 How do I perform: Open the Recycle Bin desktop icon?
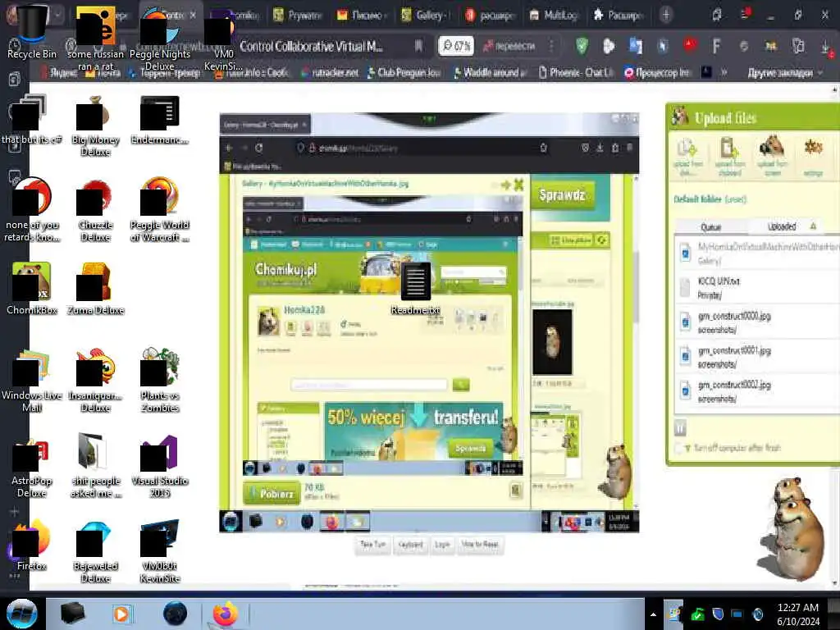point(31,32)
